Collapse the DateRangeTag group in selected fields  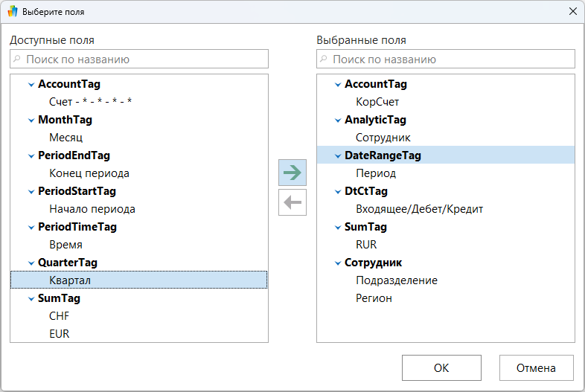point(336,156)
